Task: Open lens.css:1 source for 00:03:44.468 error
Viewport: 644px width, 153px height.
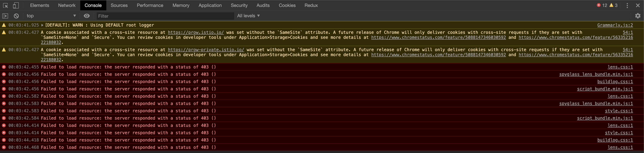Action: [620, 147]
